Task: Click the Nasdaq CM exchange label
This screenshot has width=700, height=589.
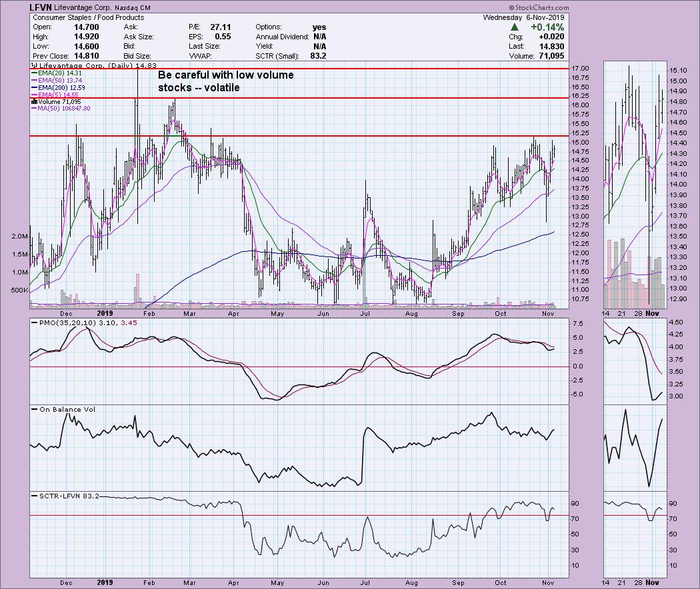Action: pyautogui.click(x=133, y=8)
